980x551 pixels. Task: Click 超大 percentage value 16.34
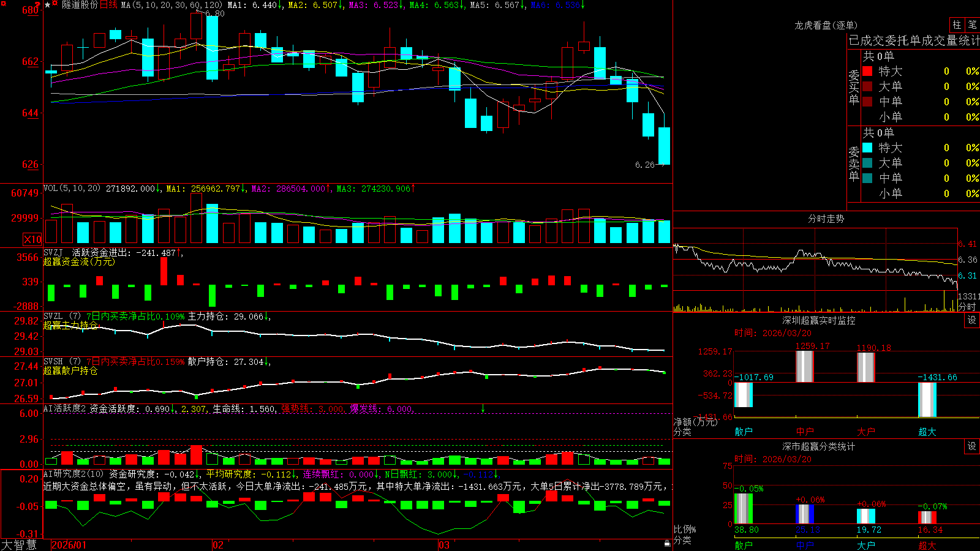930,530
